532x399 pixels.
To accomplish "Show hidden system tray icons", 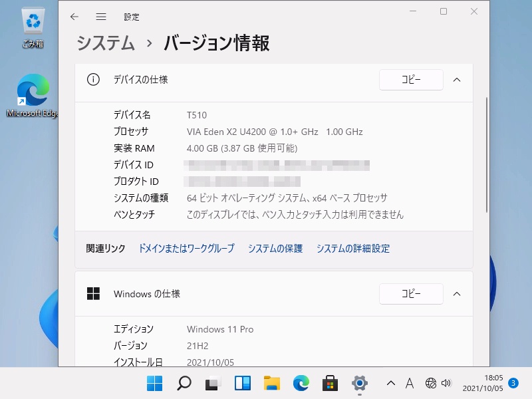I will (391, 384).
